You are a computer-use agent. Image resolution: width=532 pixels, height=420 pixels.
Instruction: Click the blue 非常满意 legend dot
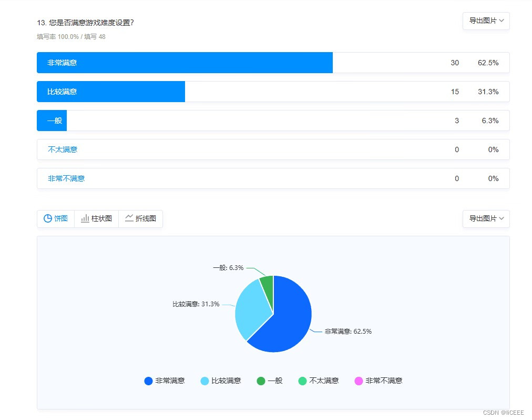click(x=148, y=381)
